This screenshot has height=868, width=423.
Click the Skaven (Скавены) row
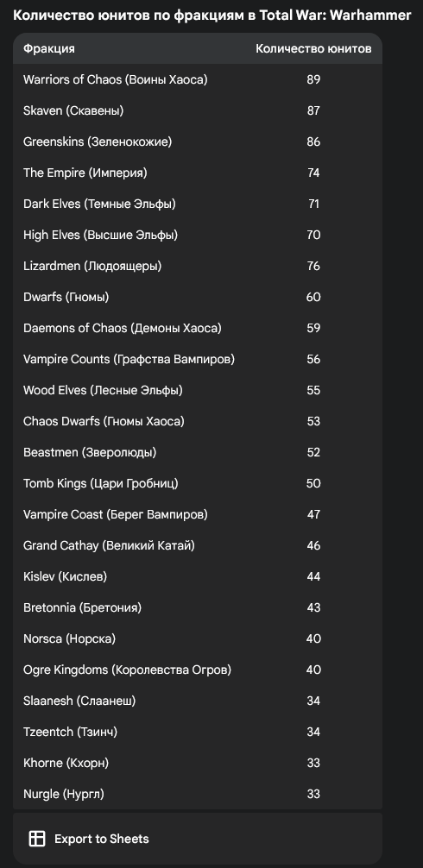point(198,110)
